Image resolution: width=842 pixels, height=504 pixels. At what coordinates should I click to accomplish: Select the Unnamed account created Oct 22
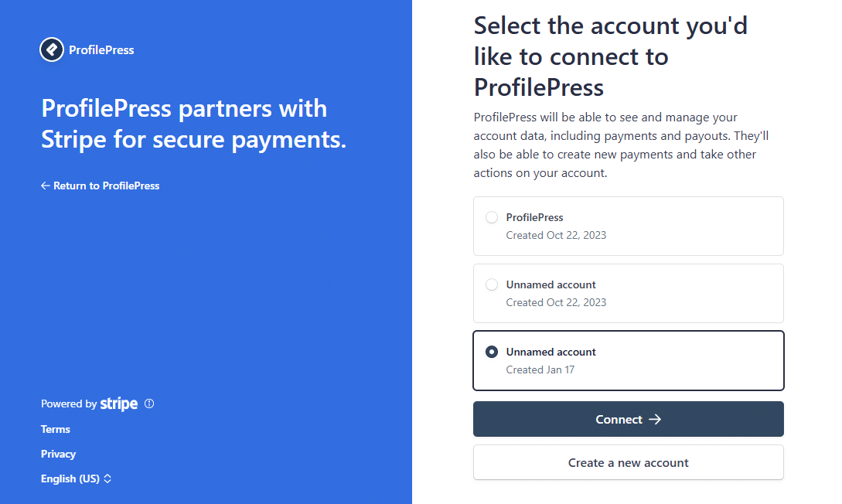492,284
